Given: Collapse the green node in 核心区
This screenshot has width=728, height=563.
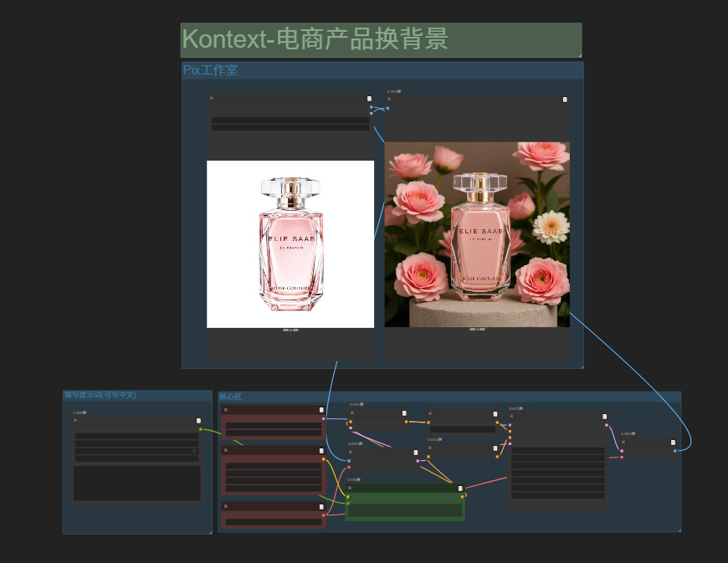Looking at the screenshot, I should pos(350,488).
